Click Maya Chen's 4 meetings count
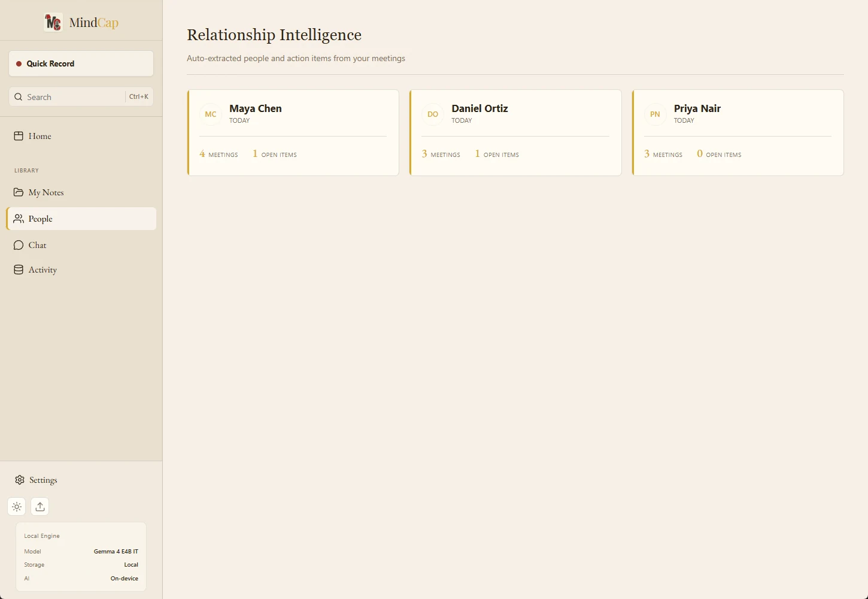Viewport: 868px width, 599px height. click(x=218, y=154)
